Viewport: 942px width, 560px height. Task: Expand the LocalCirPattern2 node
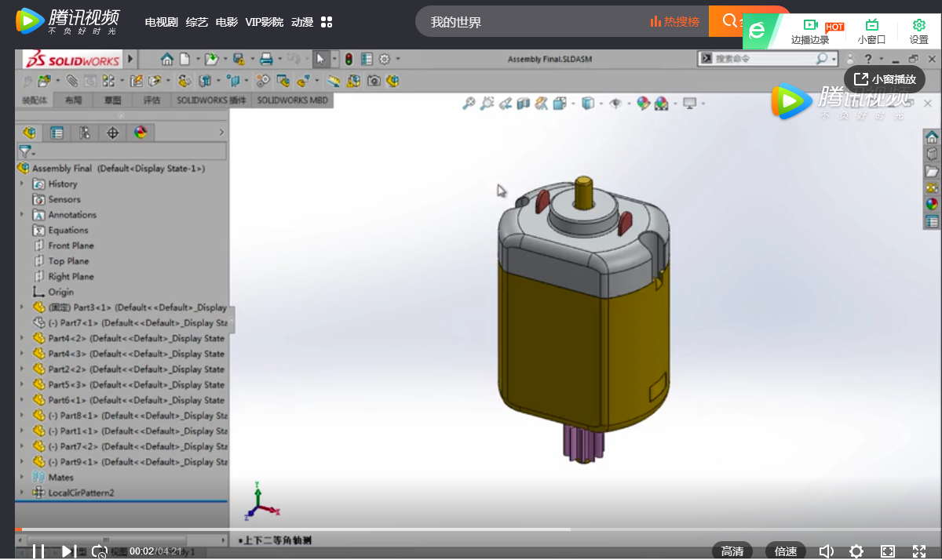(x=22, y=493)
